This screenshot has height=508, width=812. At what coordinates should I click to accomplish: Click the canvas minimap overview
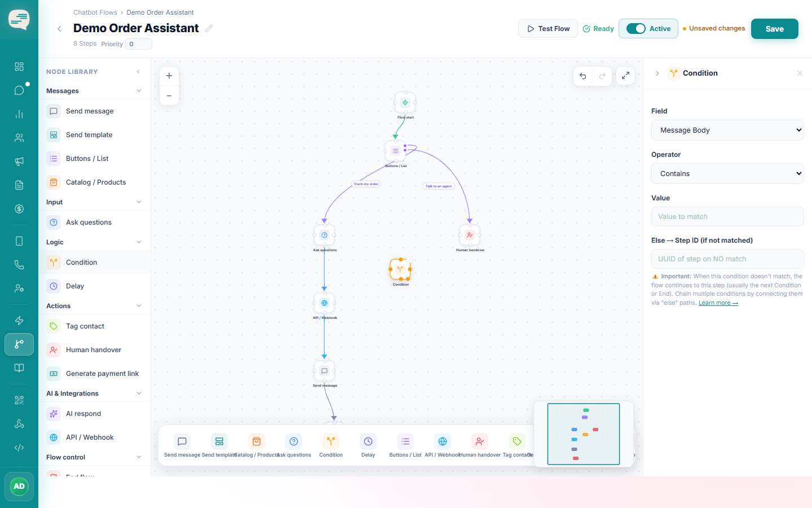coord(584,434)
